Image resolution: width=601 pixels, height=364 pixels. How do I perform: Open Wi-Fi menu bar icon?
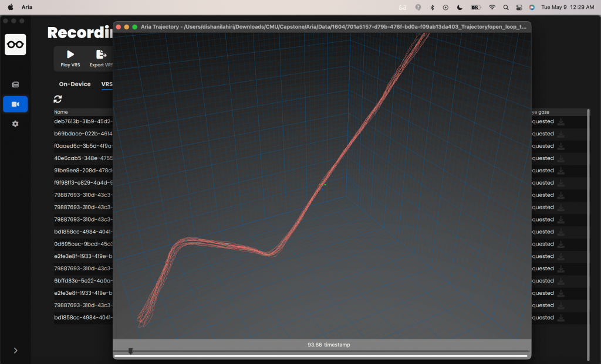click(x=492, y=7)
